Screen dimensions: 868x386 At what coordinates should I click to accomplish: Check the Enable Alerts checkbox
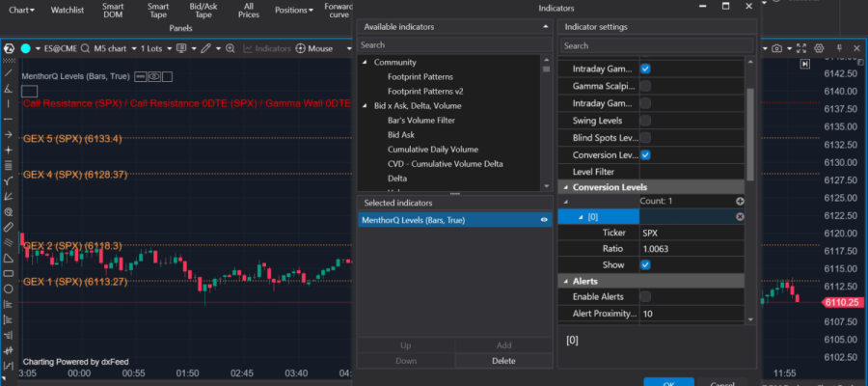click(x=645, y=296)
